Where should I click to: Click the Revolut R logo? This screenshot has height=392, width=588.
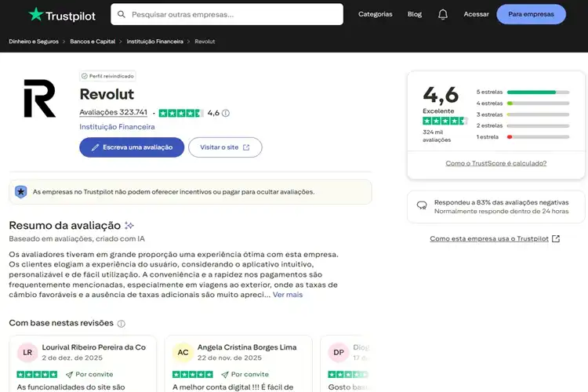(39, 98)
